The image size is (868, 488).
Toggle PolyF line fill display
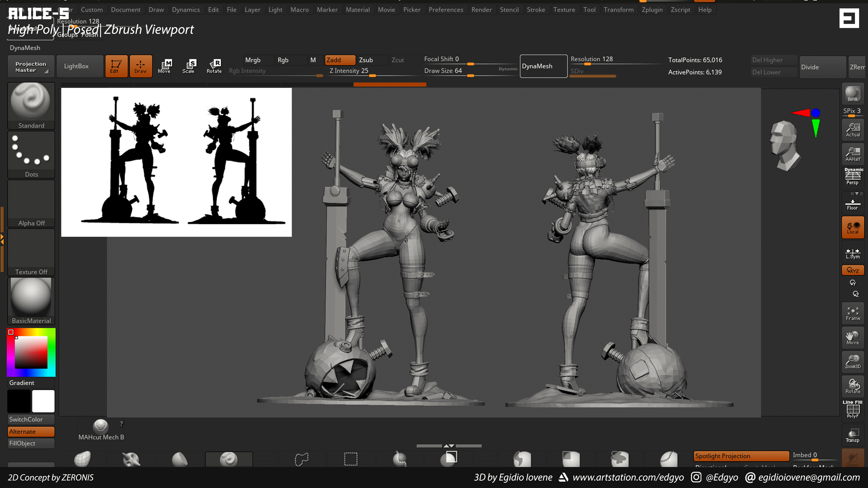[x=852, y=410]
